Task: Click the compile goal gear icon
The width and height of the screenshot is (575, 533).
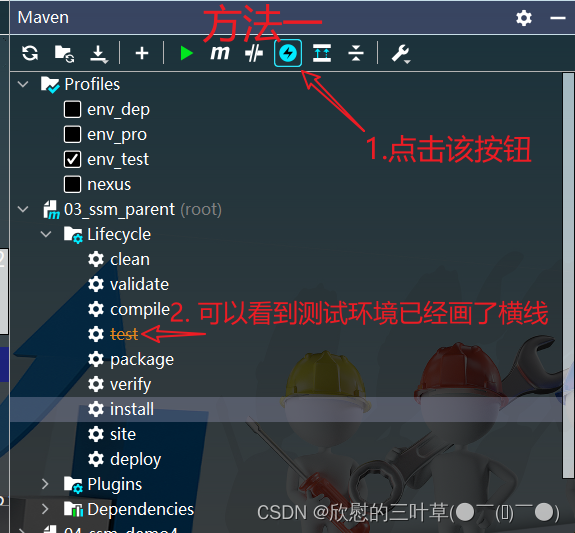Action: point(96,309)
